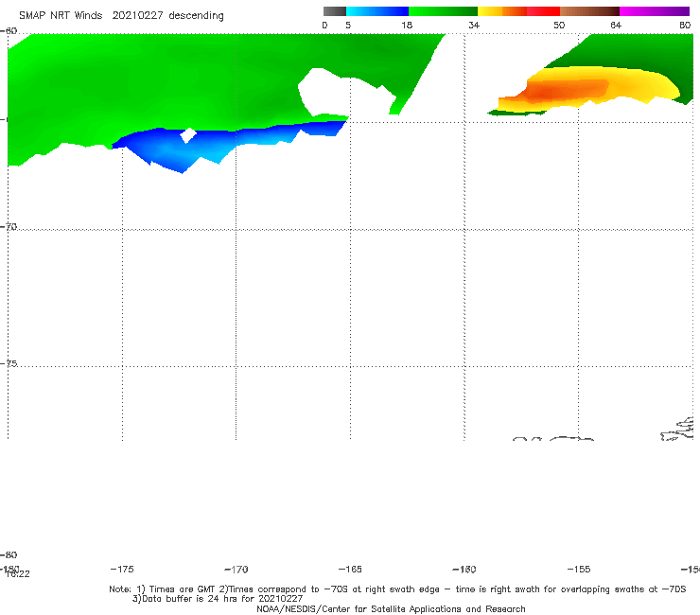
Task: Click the gray segment of the wind color bar
Action: [334, 11]
